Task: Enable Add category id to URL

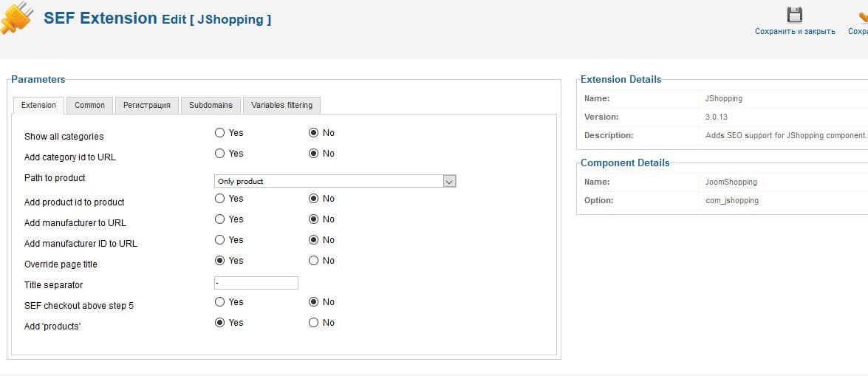Action: 219,154
